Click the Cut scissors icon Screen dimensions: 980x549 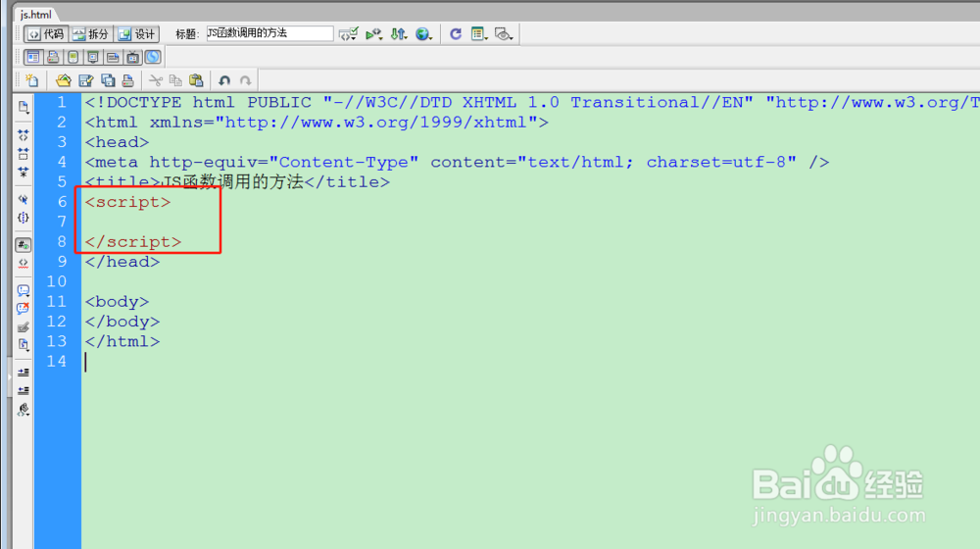(x=156, y=80)
